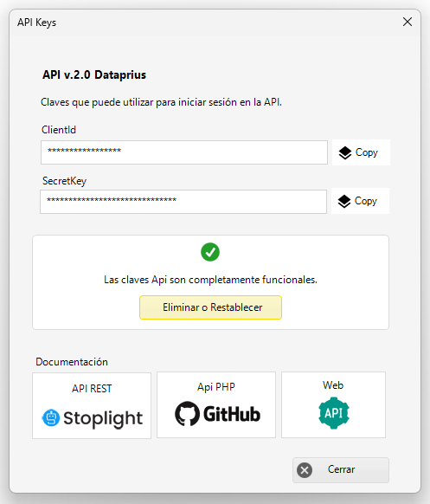Screen dimensions: 430x504
Task: Click the gray X icon on Cerrar
Action: coord(305,470)
